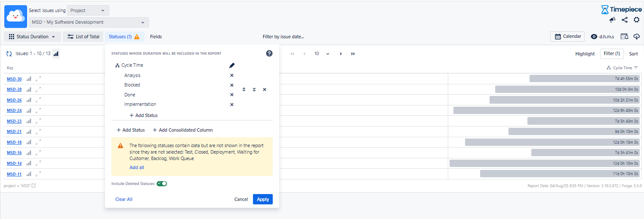Open issue MSD-26 link
Image resolution: width=644 pixels, height=219 pixels.
[14, 100]
